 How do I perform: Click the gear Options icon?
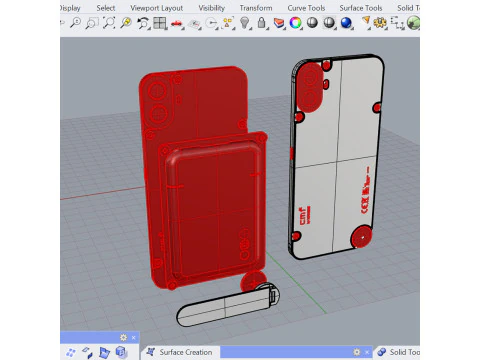point(380,23)
